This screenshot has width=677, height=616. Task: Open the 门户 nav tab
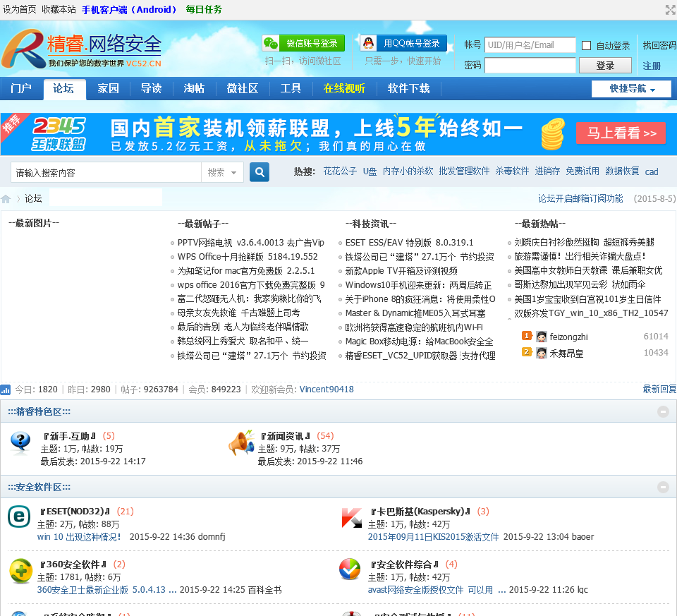tap(21, 89)
